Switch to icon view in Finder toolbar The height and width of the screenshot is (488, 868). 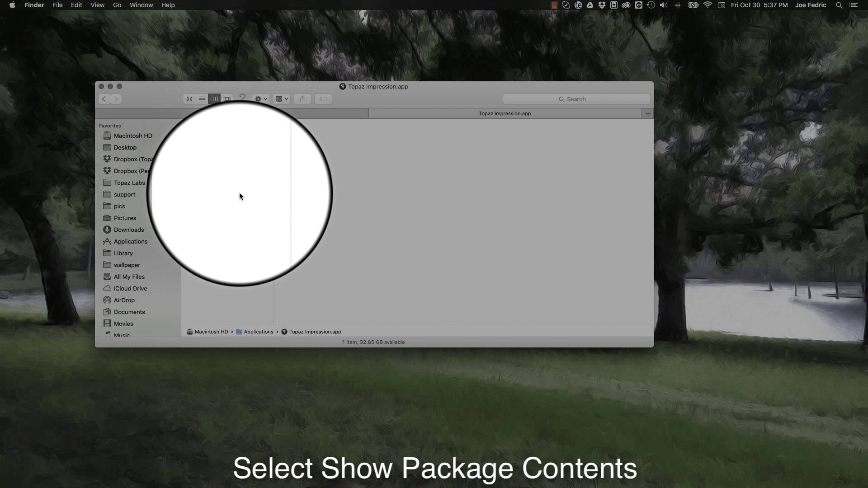coord(189,99)
